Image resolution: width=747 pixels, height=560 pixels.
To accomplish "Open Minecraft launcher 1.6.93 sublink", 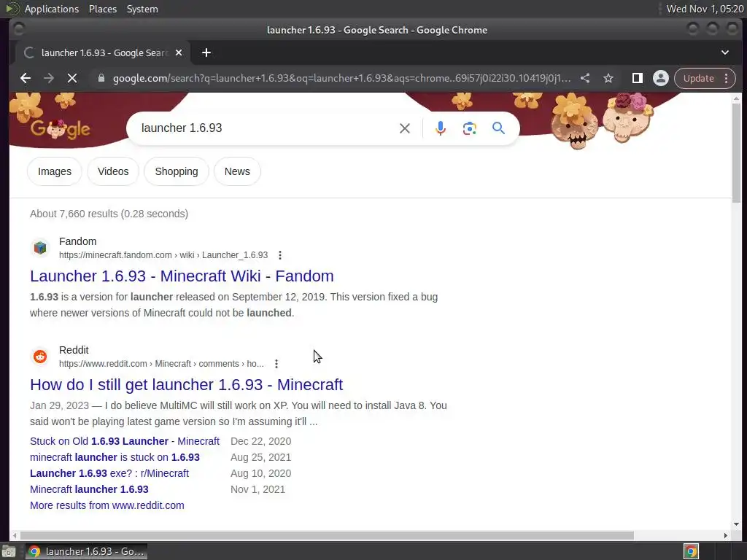I will click(89, 489).
